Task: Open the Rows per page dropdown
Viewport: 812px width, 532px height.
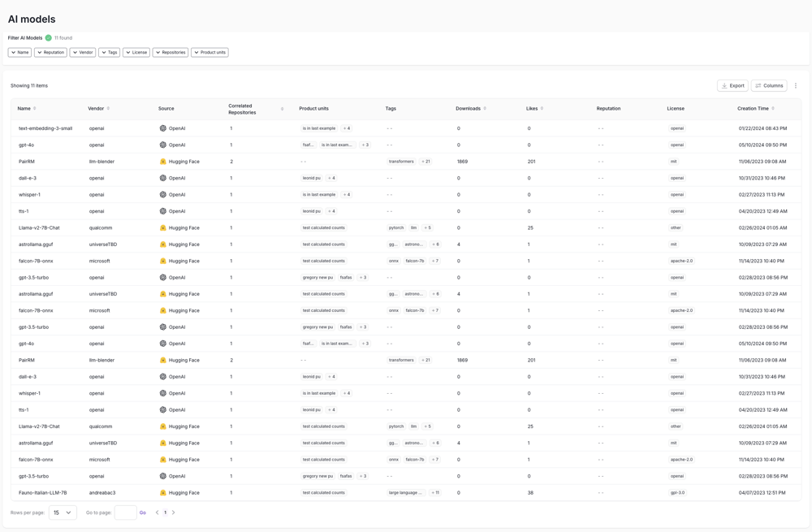Action: coord(63,513)
